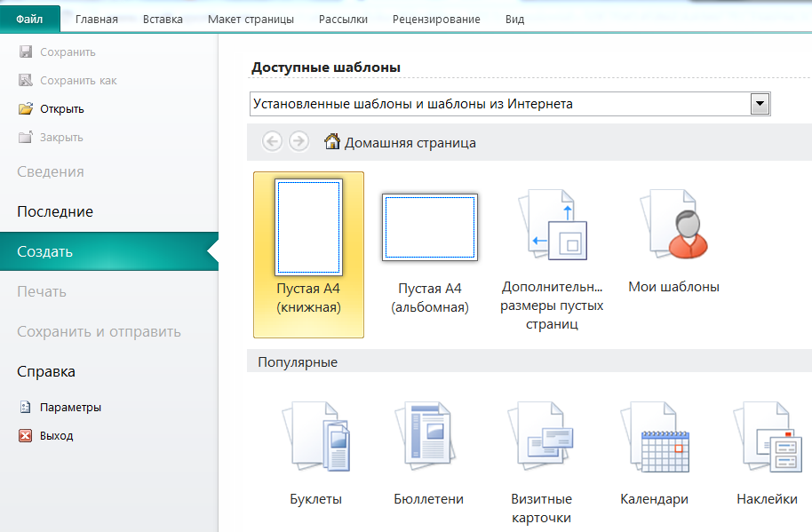Open the Мои шаблоны person icon
The image size is (812, 532).
673,224
